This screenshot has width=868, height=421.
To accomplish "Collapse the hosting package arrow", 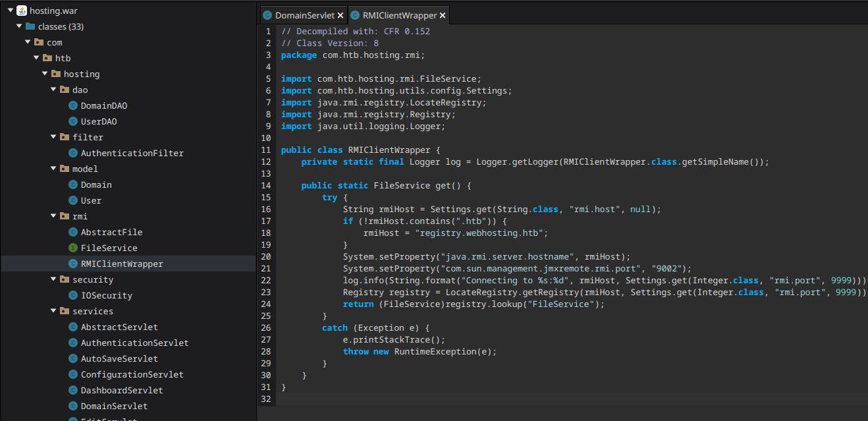I will click(x=45, y=74).
